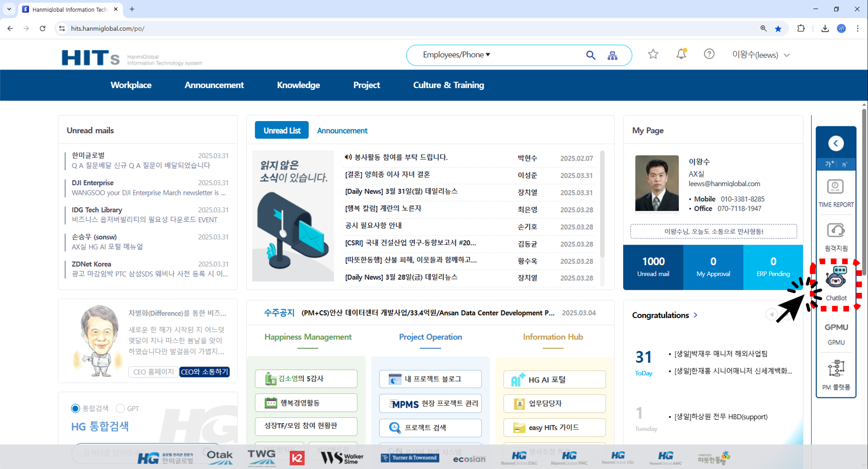Open the easy HITs 가이드 button

554,427
